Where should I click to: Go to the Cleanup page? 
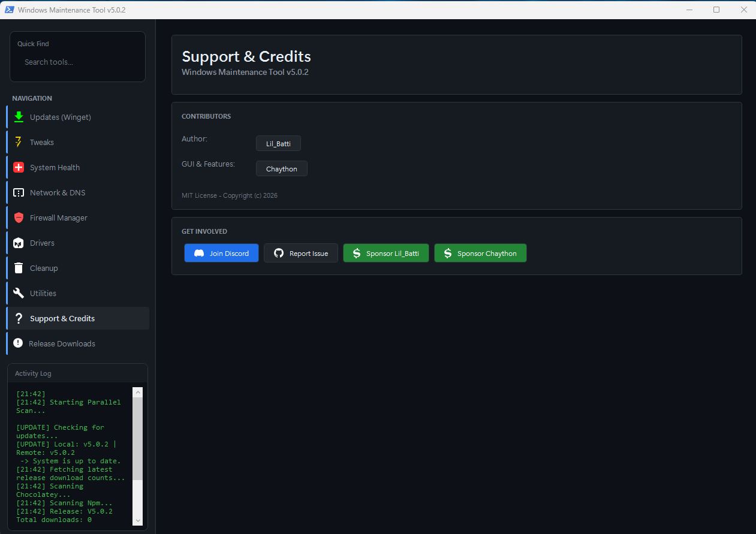[x=78, y=268]
